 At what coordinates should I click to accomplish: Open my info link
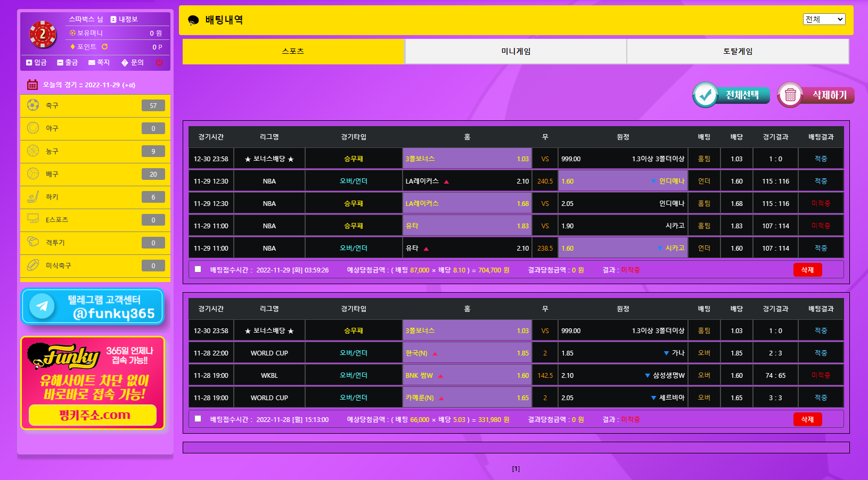coord(124,19)
